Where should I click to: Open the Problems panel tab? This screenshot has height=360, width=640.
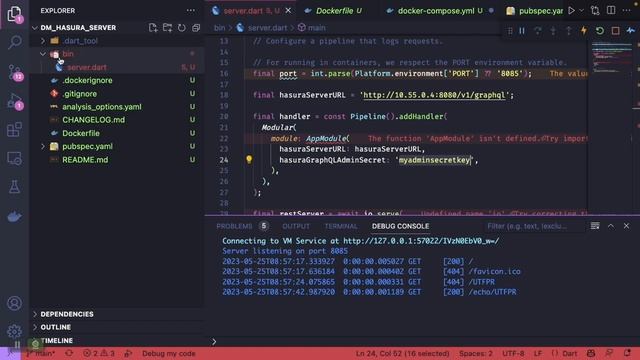(234, 226)
